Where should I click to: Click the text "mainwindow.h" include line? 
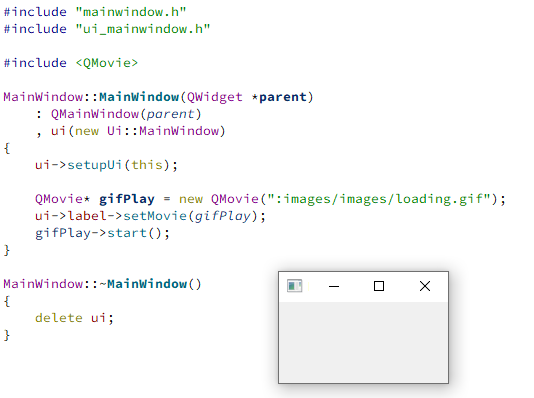[x=95, y=12]
